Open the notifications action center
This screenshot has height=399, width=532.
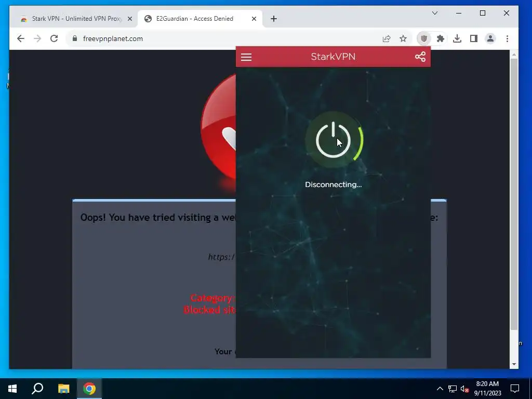(x=515, y=389)
